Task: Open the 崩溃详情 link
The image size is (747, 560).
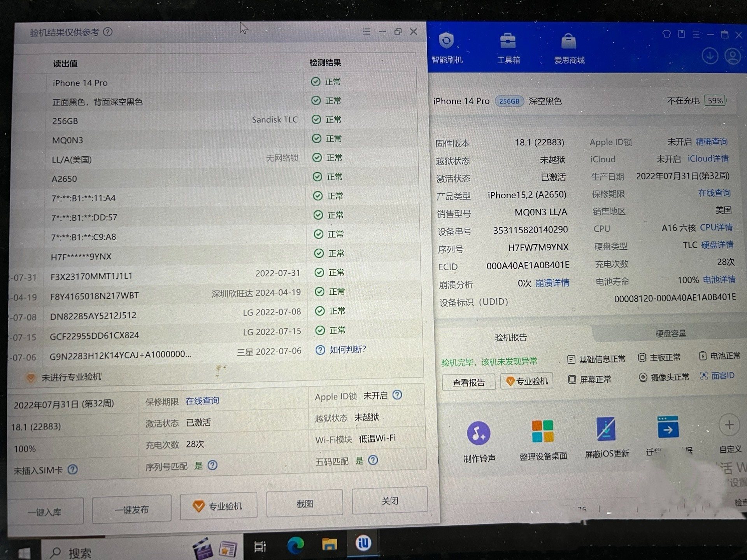Action: [552, 283]
